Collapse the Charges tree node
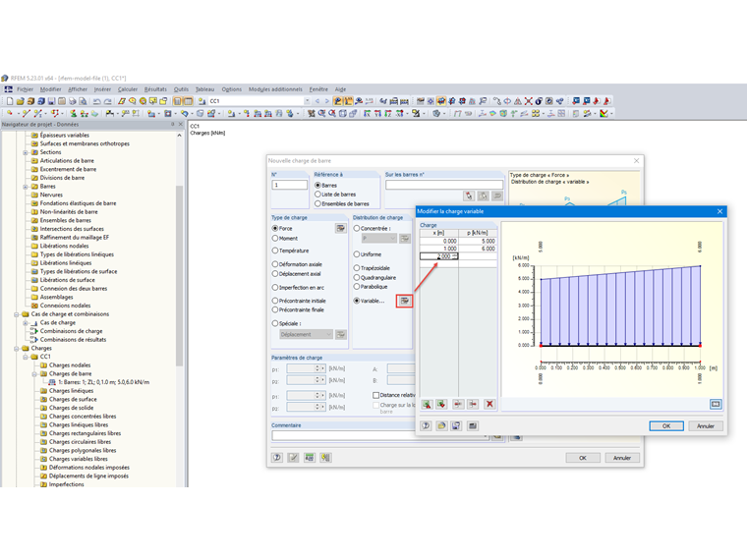Viewport: 747px width, 560px height. (17, 349)
